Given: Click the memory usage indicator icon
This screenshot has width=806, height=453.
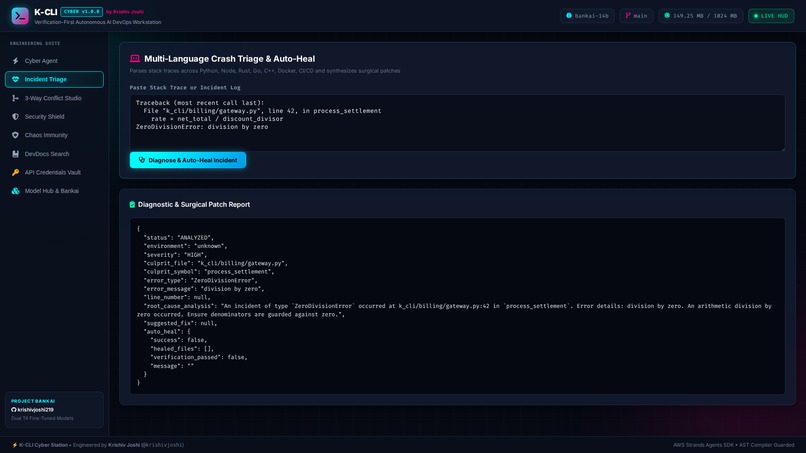Looking at the screenshot, I should pyautogui.click(x=667, y=16).
